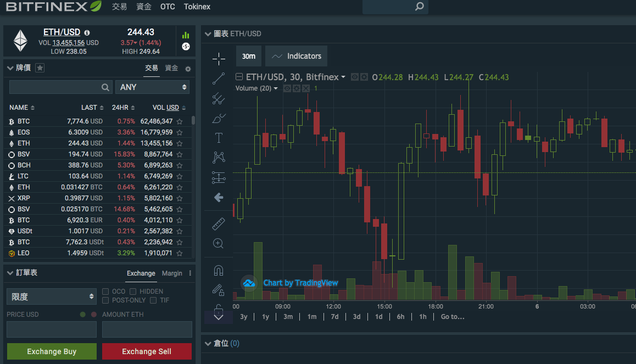This screenshot has width=636, height=364.
Task: Open ETH/USD, 30, Bitfinex legend dropdown arrow
Action: click(x=343, y=77)
